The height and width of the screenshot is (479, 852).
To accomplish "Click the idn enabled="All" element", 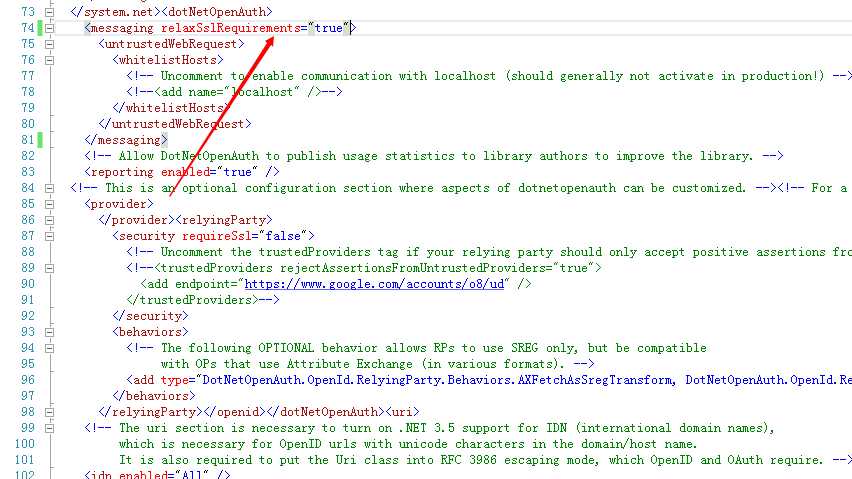I will tap(158, 475).
